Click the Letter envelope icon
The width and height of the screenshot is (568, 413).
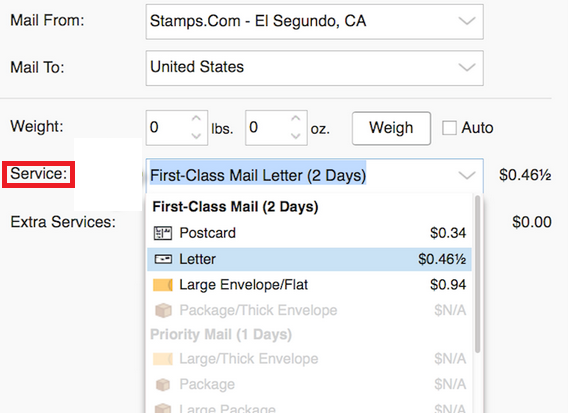(x=163, y=259)
